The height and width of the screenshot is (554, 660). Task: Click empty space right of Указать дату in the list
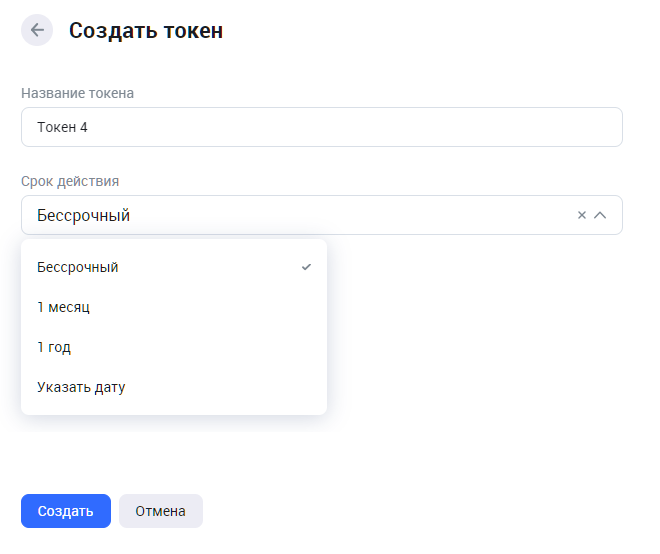tap(230, 387)
